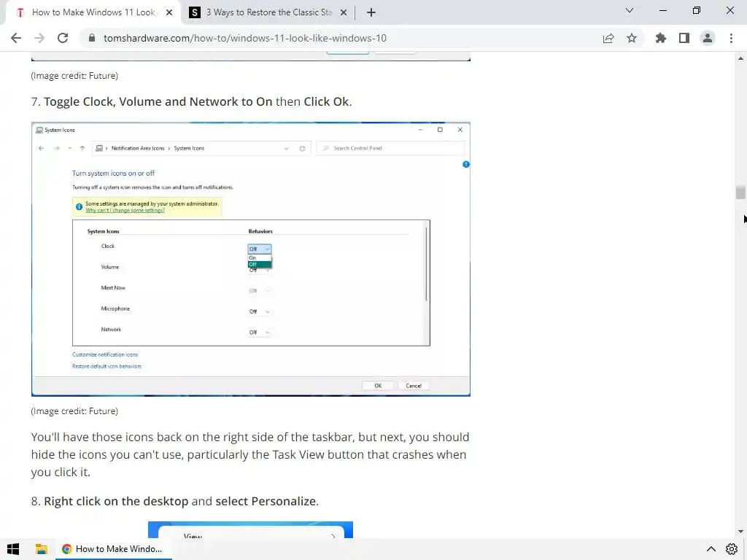The height and width of the screenshot is (560, 747).
Task: Go back to the previous page
Action: click(16, 38)
